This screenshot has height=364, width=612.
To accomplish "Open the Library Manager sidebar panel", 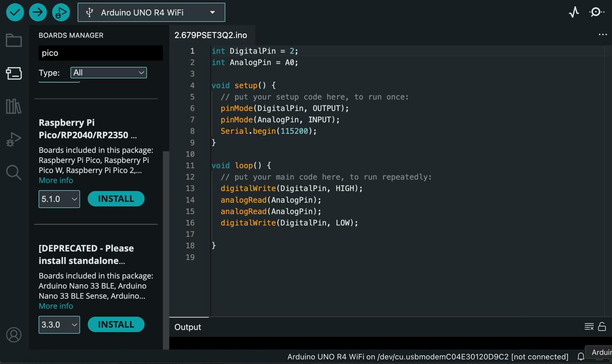I will click(x=13, y=106).
